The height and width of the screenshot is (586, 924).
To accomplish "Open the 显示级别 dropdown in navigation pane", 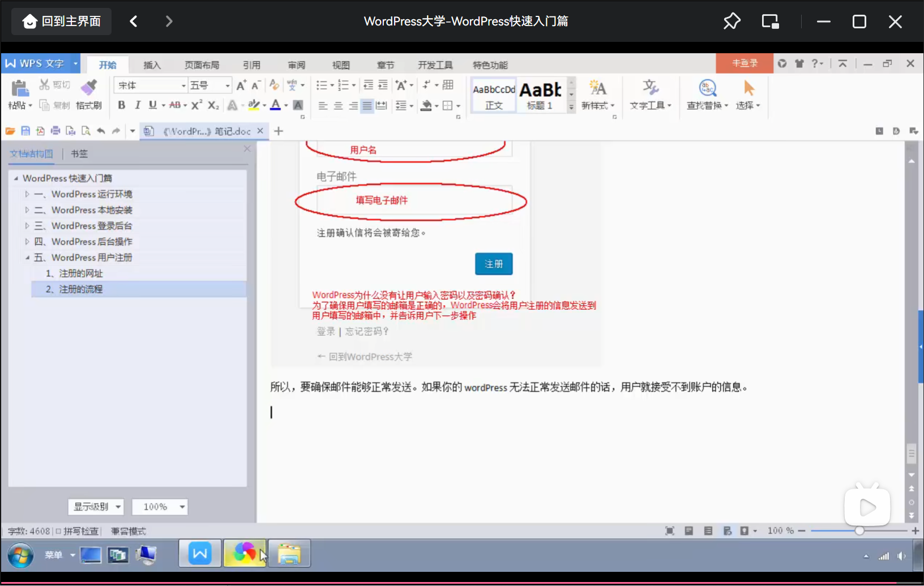I will tap(96, 507).
